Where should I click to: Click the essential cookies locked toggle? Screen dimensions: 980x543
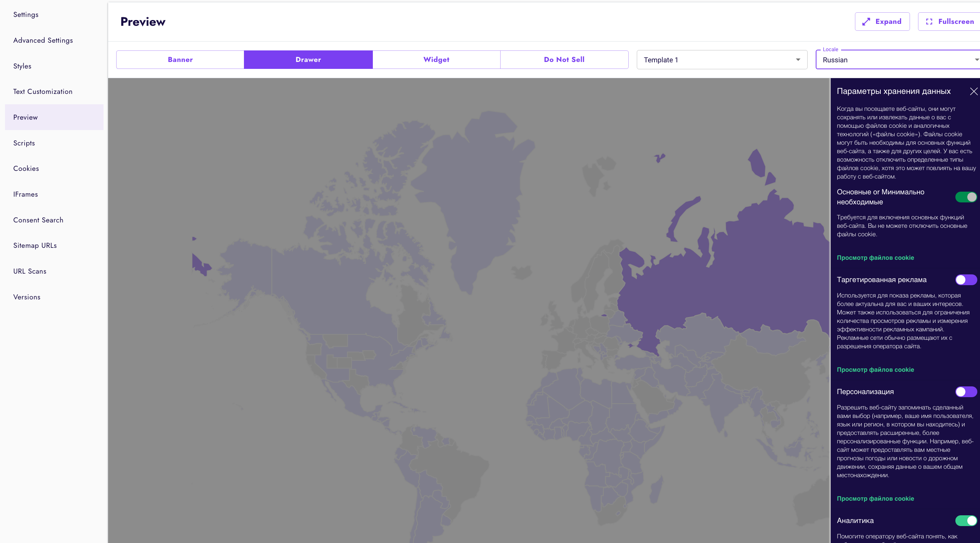click(x=965, y=197)
